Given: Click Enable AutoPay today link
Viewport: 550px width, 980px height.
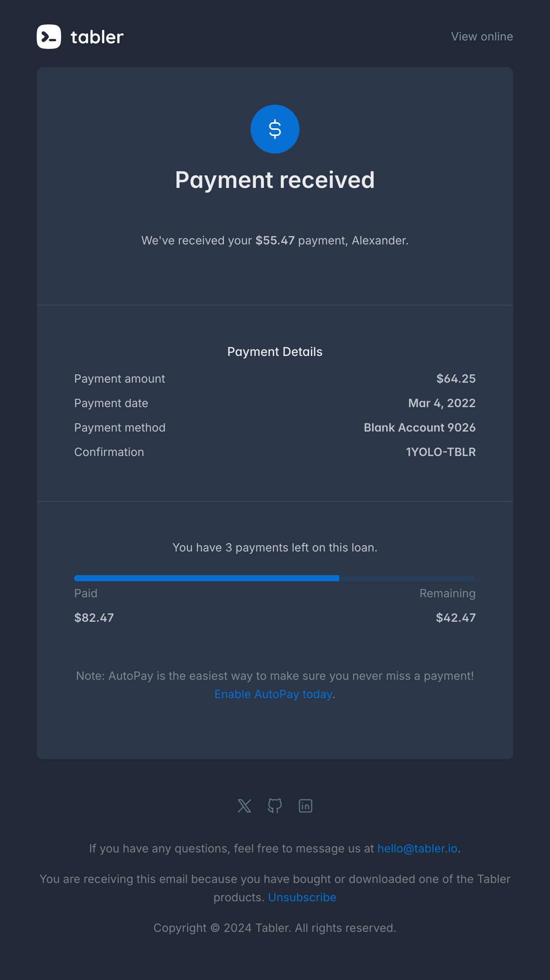Looking at the screenshot, I should point(273,694).
